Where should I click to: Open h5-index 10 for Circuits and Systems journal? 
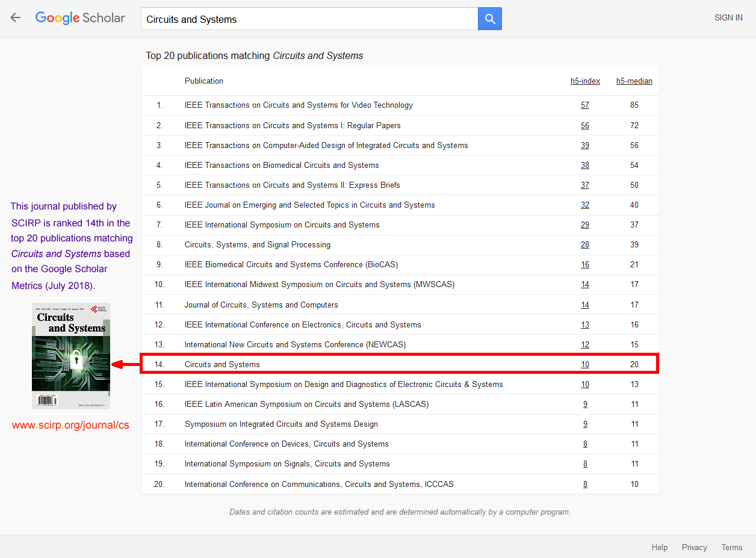pyautogui.click(x=585, y=364)
